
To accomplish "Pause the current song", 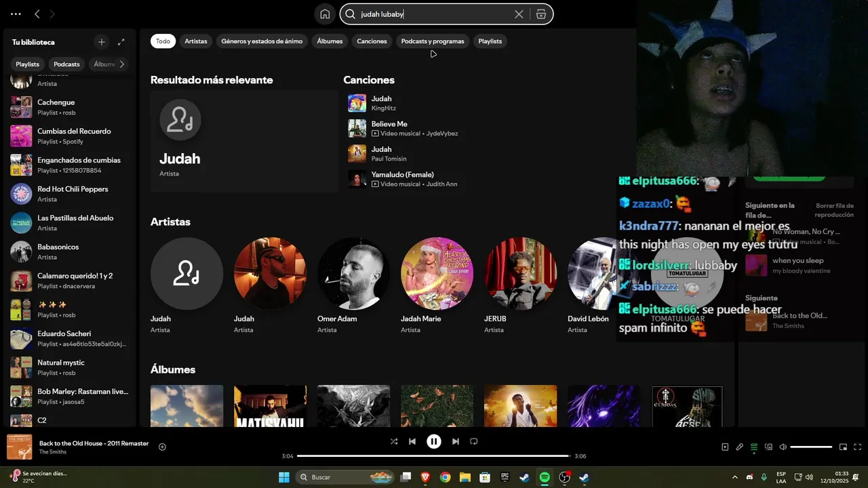I will tap(434, 441).
